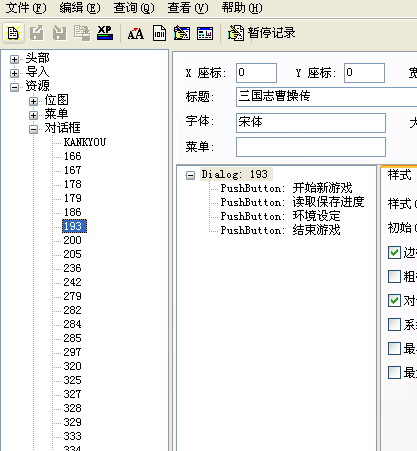
Task: Click the 标题 field with 三国志曹操传
Action: coord(326,97)
